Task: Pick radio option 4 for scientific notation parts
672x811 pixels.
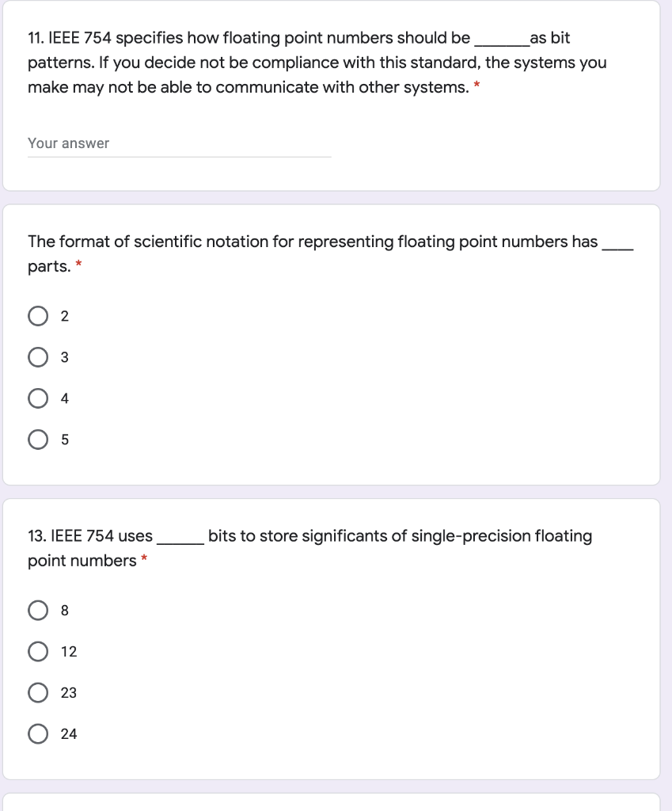Action: (x=38, y=399)
